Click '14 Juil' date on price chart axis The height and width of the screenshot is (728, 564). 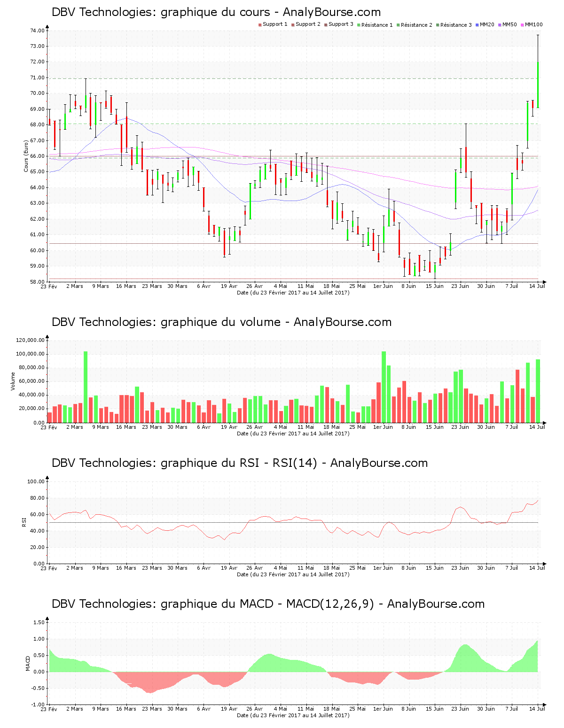(537, 286)
